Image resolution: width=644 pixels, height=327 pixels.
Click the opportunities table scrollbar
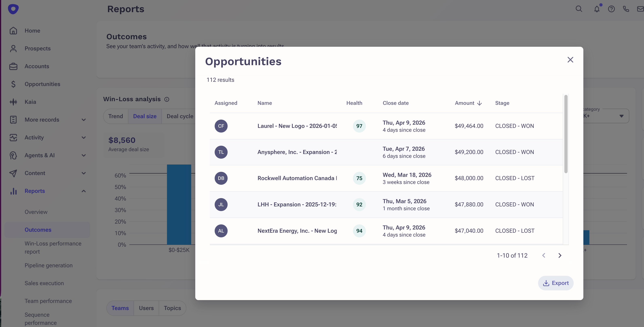coord(566,134)
